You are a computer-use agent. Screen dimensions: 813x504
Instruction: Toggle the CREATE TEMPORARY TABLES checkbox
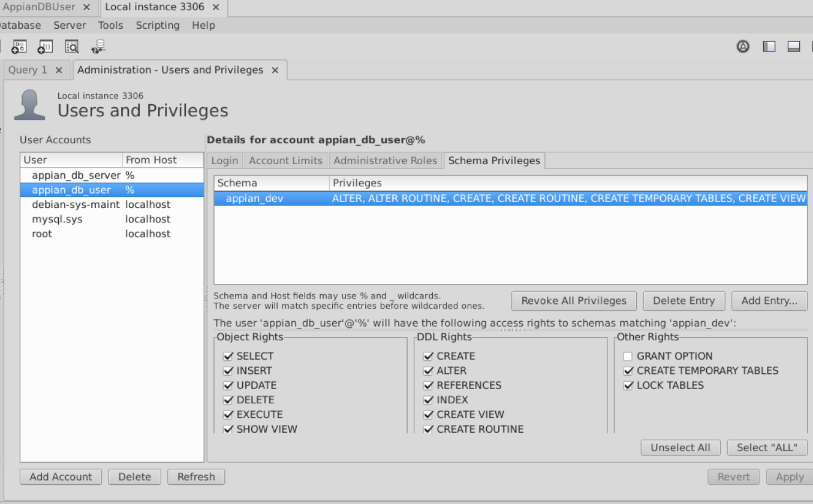point(628,371)
